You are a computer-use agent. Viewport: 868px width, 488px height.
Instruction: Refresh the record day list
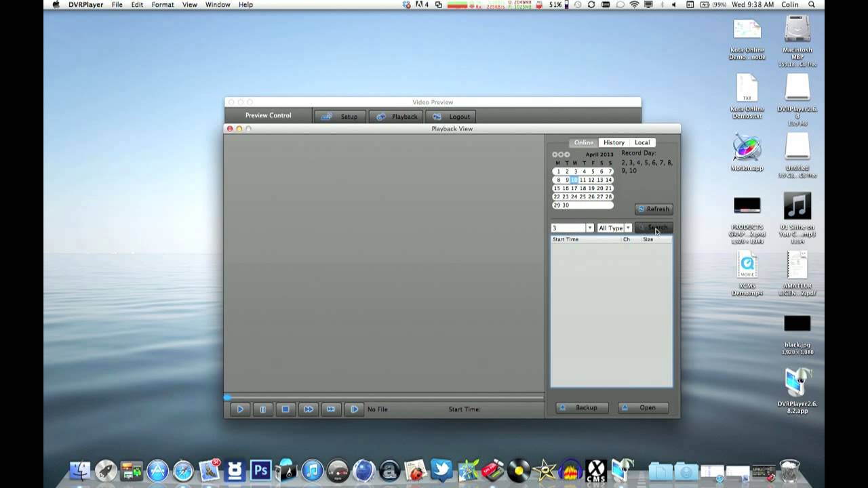[654, 209]
